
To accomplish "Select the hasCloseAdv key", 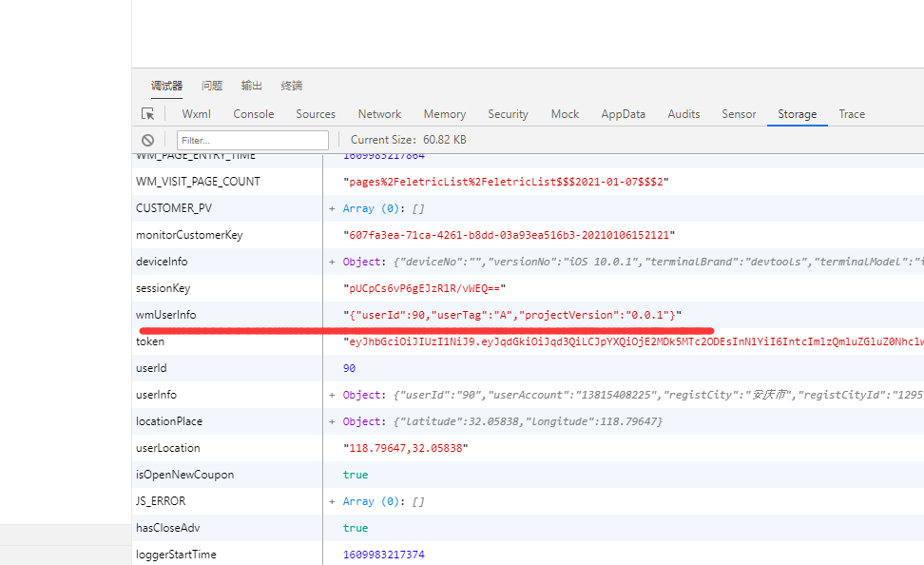I will pos(168,528).
